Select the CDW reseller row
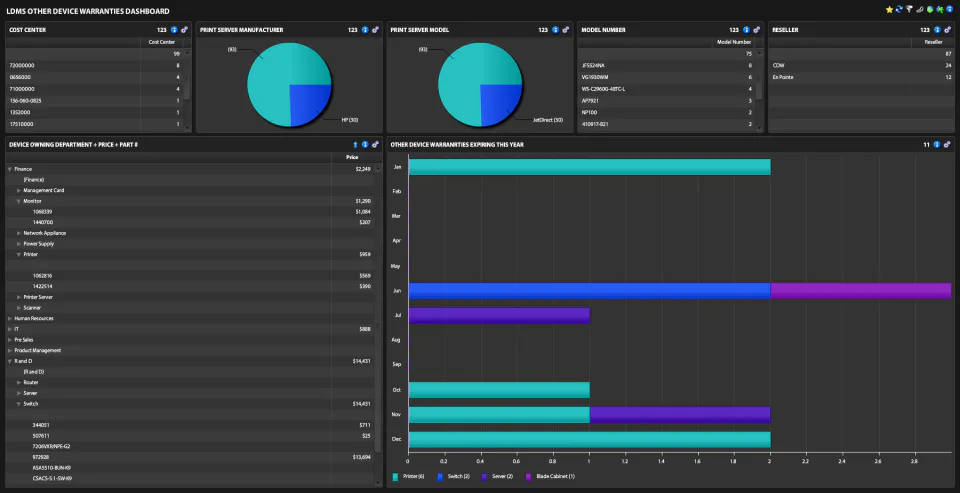This screenshot has height=493, width=960. point(861,65)
